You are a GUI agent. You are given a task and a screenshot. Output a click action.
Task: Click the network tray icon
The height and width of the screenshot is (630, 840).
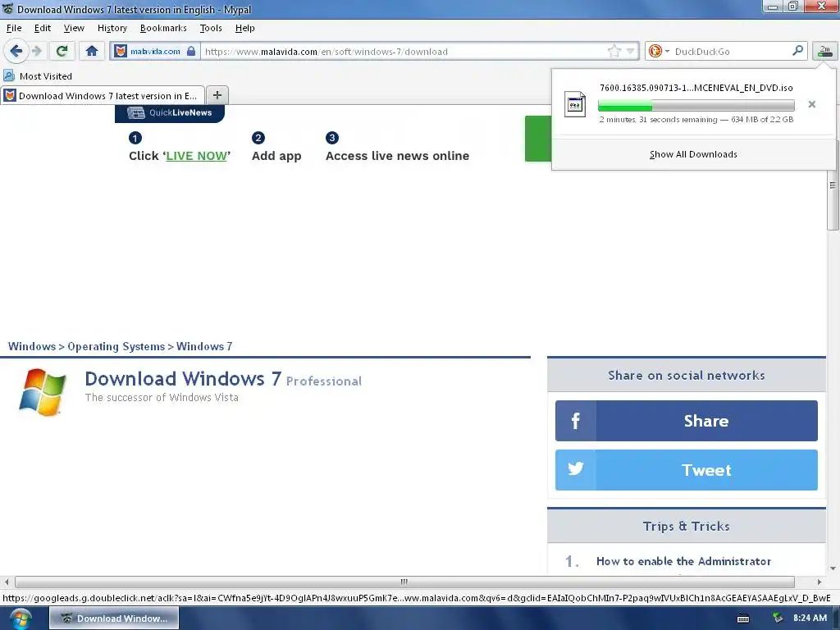pos(777,619)
